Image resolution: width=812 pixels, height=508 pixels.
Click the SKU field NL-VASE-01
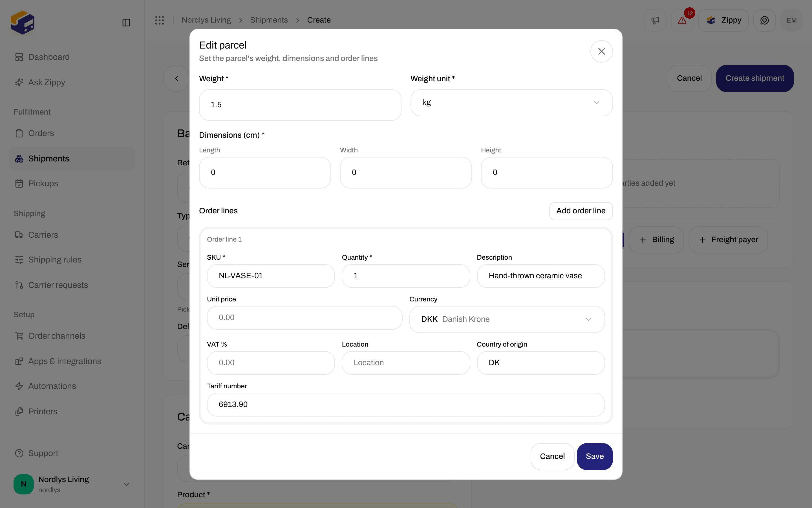click(x=271, y=276)
